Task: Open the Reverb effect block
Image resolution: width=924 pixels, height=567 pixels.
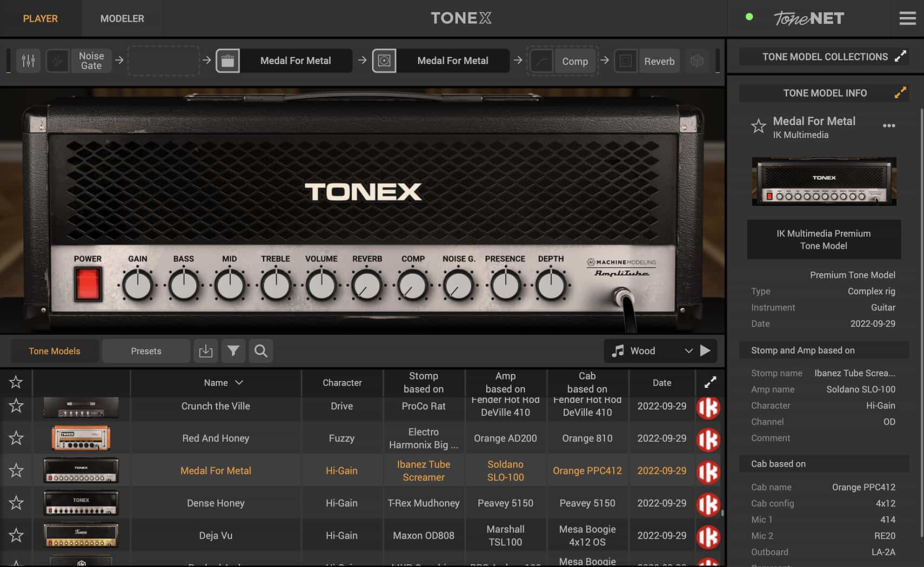Action: pos(659,61)
